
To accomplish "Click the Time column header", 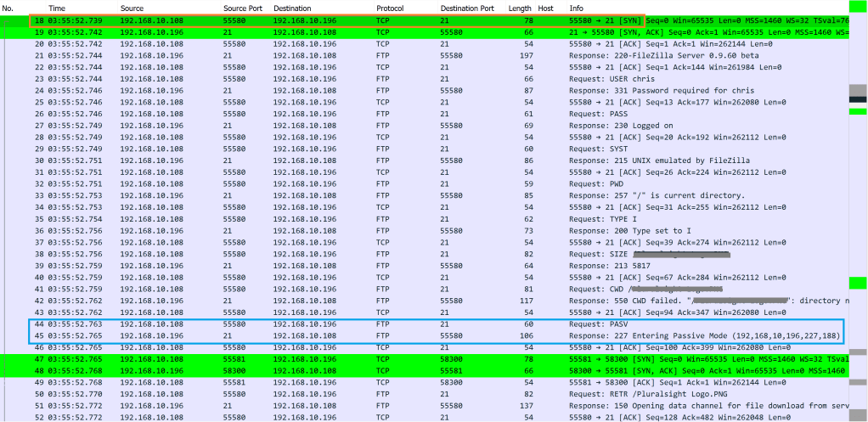I will 57,8.
